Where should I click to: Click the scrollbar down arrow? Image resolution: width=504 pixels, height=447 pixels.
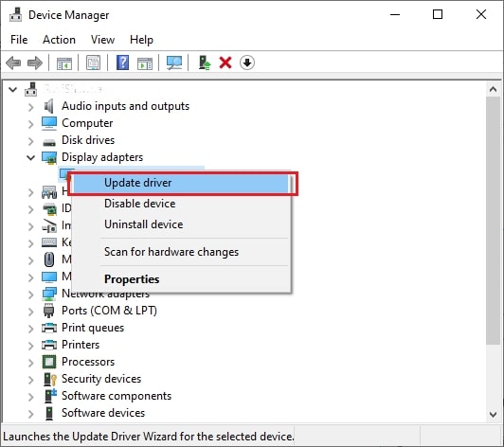point(493,414)
